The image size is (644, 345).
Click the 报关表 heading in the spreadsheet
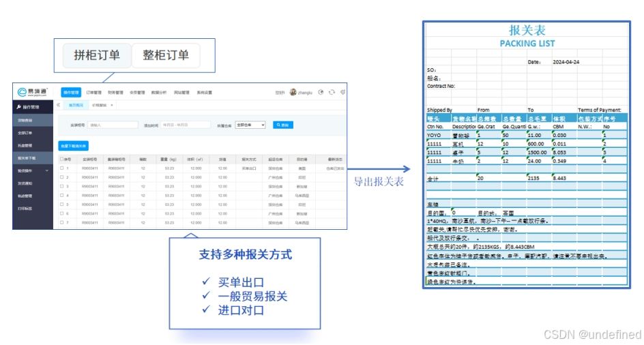pyautogui.click(x=527, y=30)
